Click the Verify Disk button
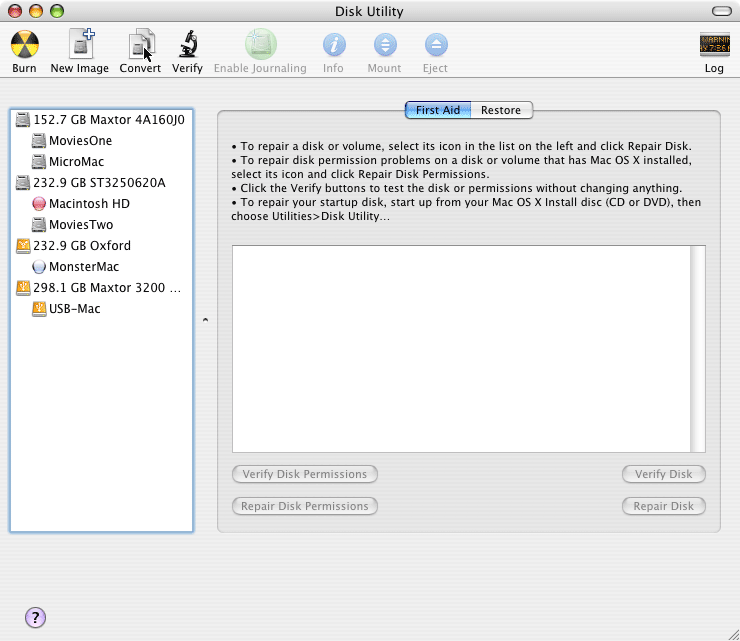740x641 pixels. (664, 474)
